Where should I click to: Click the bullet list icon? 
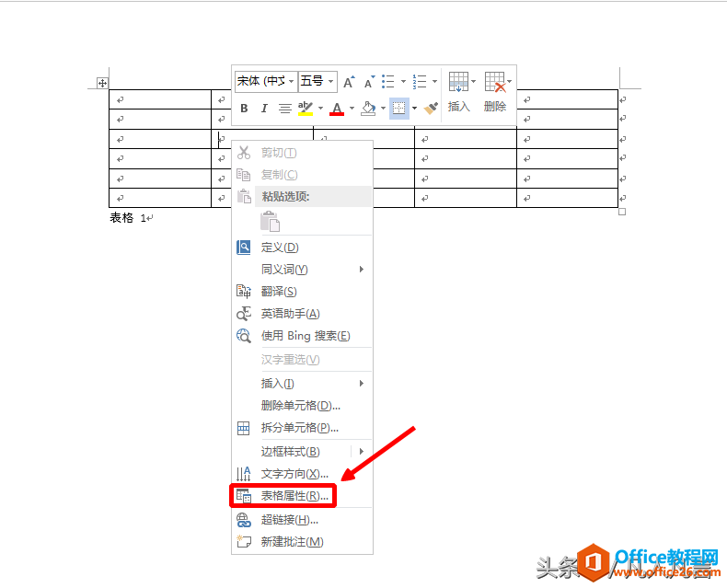coord(388,82)
